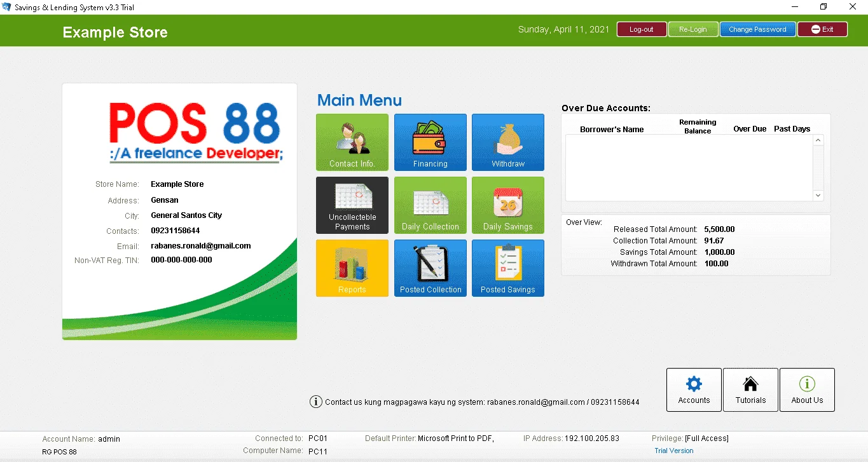Click the Withdrawn Total Amount value 100.00

716,264
